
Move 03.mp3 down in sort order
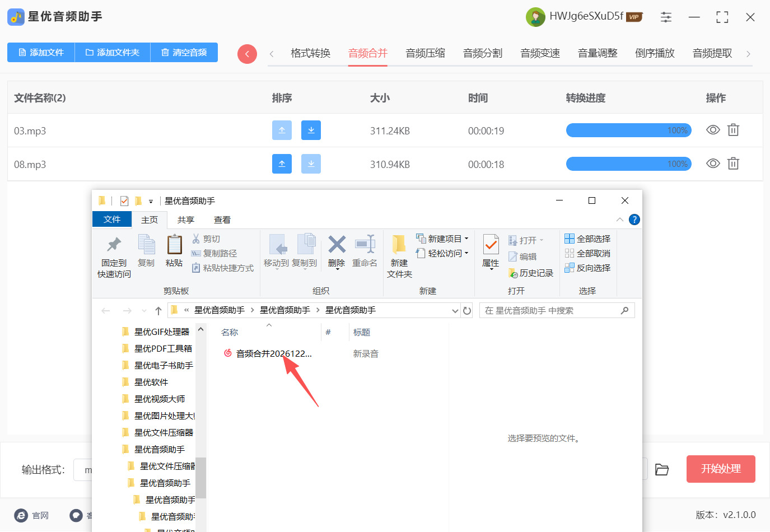click(311, 130)
